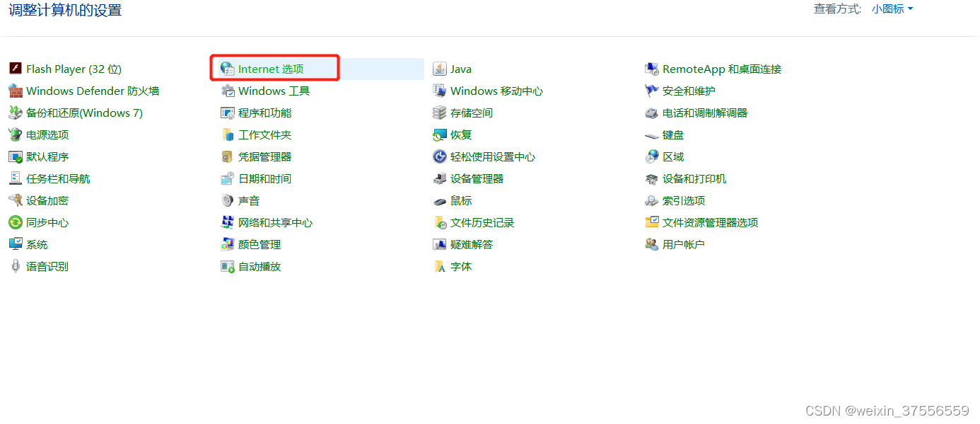Screen dimensions: 980x424
Task: Click the 工作文件夹 icon
Action: click(x=227, y=134)
